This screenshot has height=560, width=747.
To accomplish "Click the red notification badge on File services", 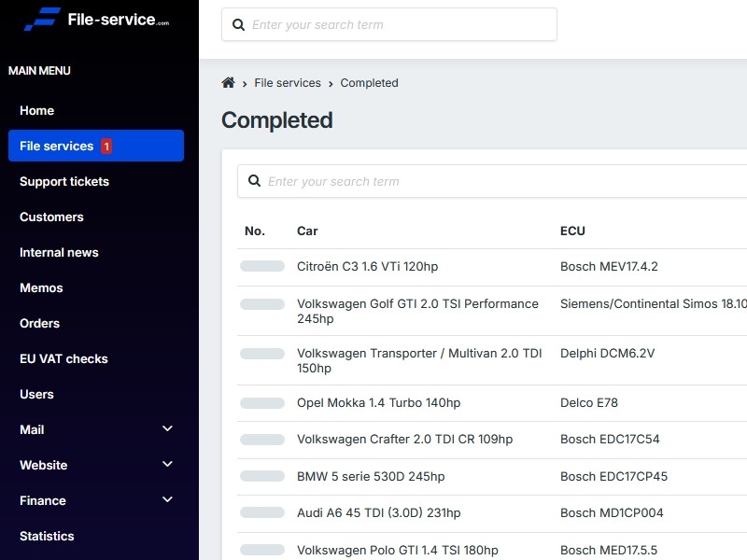I will (106, 147).
